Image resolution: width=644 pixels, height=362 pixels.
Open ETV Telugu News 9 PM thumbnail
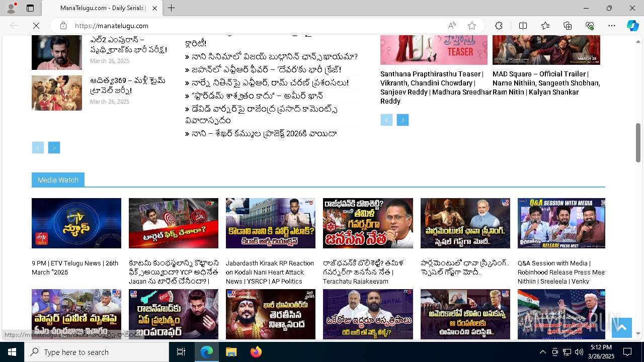point(76,223)
